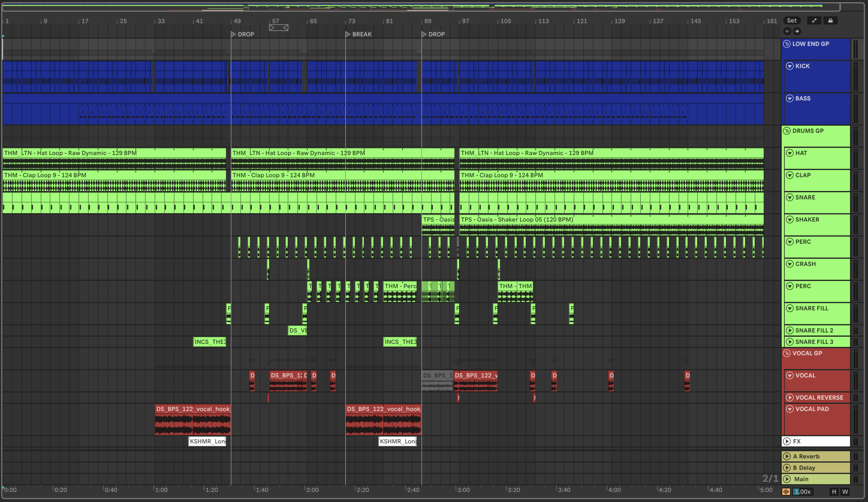Unfold the Main track
This screenshot has width=868, height=502.
[787, 479]
